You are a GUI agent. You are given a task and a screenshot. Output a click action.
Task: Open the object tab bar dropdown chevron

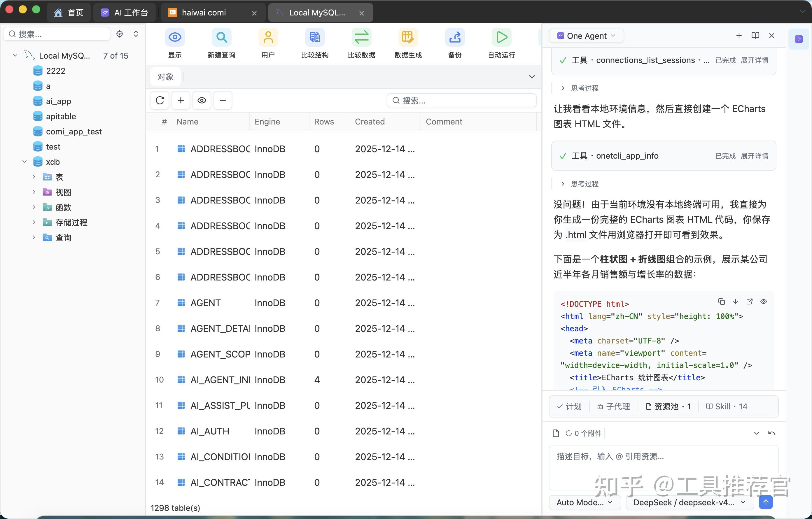[532, 76]
